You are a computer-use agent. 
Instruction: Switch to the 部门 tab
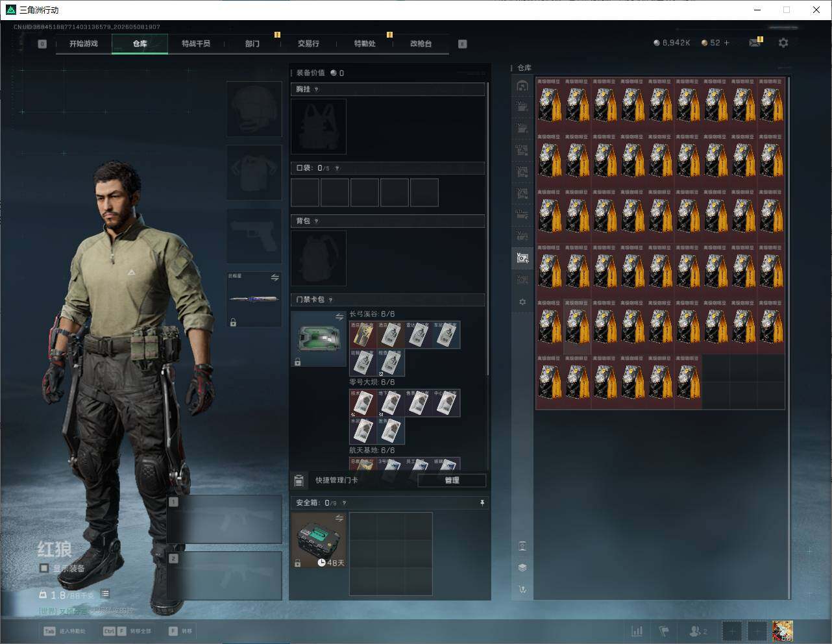[252, 44]
